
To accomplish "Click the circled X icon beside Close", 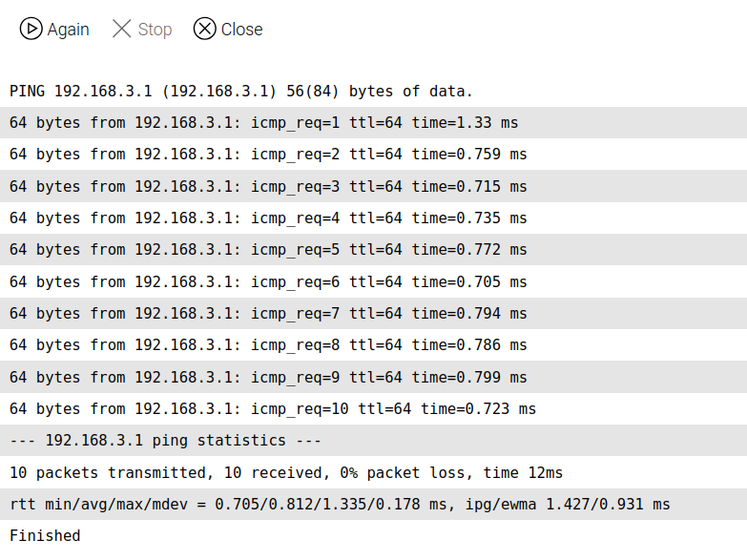I will point(204,30).
